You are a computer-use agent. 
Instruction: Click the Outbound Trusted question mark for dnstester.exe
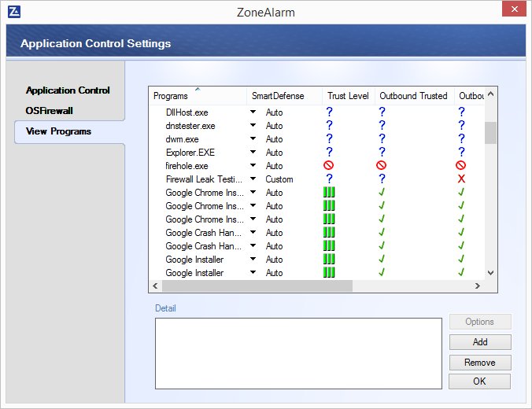[382, 126]
